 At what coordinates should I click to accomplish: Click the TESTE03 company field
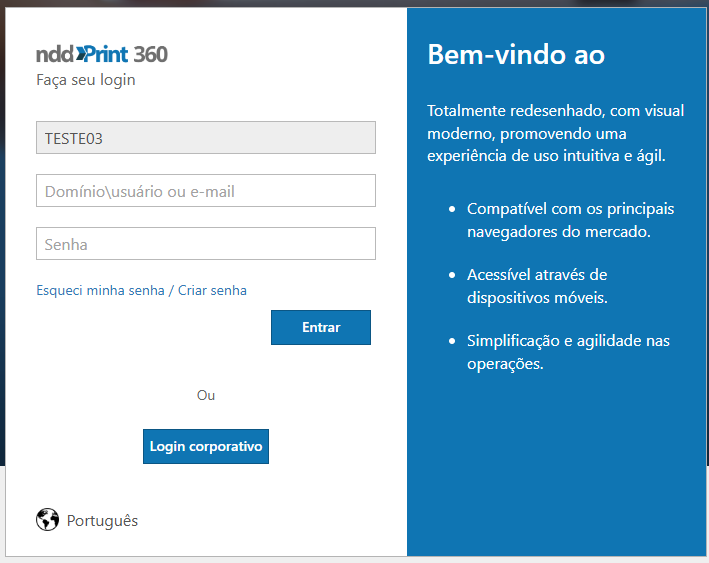pyautogui.click(x=205, y=138)
